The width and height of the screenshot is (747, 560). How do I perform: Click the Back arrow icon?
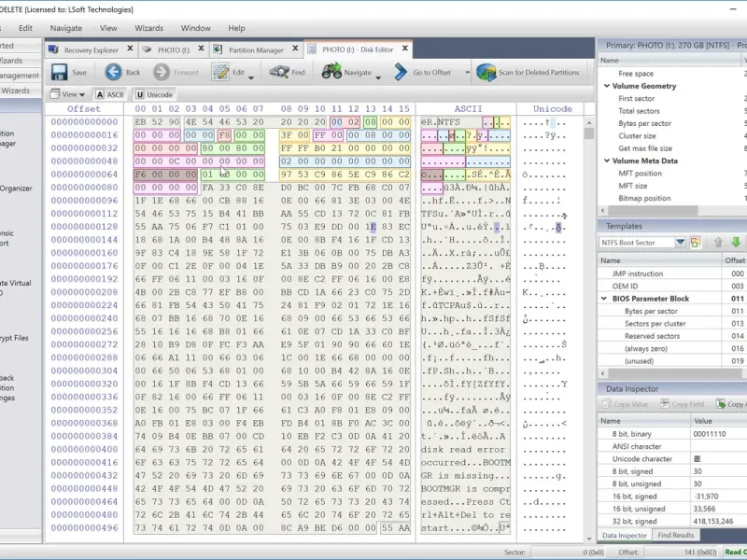pyautogui.click(x=114, y=72)
